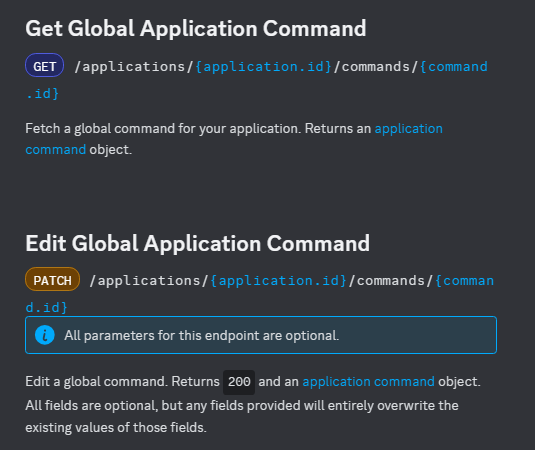Select the 'Edit Global Application Command' heading

coord(198,243)
